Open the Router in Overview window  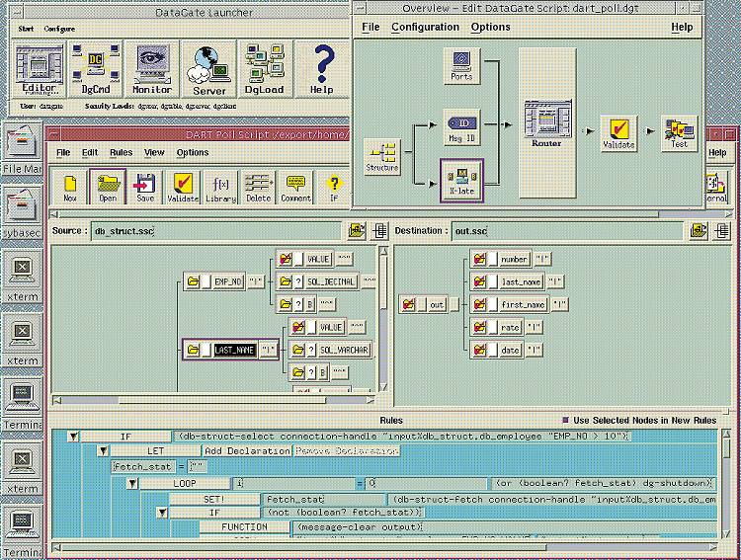pyautogui.click(x=547, y=123)
